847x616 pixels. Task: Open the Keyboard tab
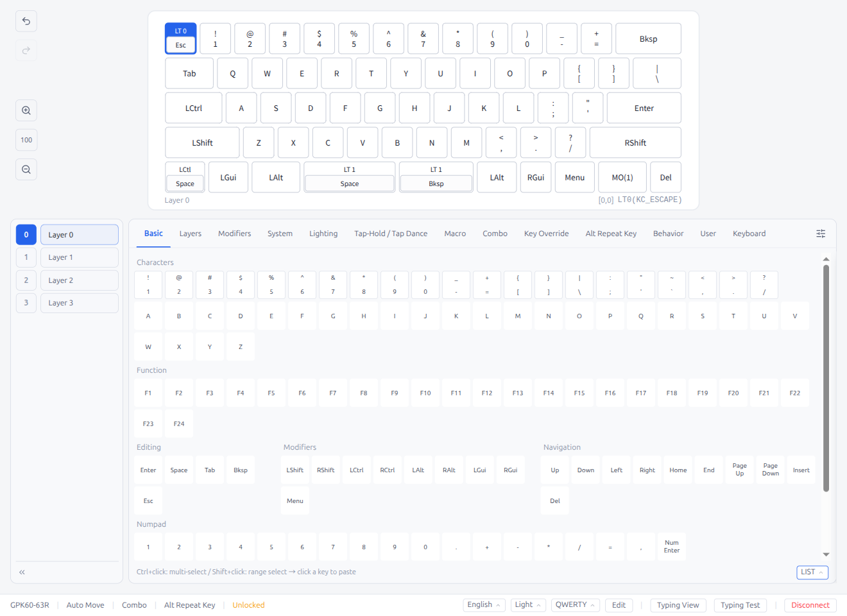click(749, 234)
